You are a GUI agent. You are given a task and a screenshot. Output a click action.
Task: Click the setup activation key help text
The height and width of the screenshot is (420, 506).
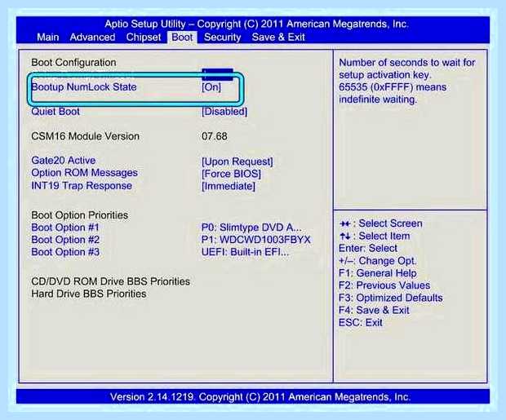coord(407,81)
